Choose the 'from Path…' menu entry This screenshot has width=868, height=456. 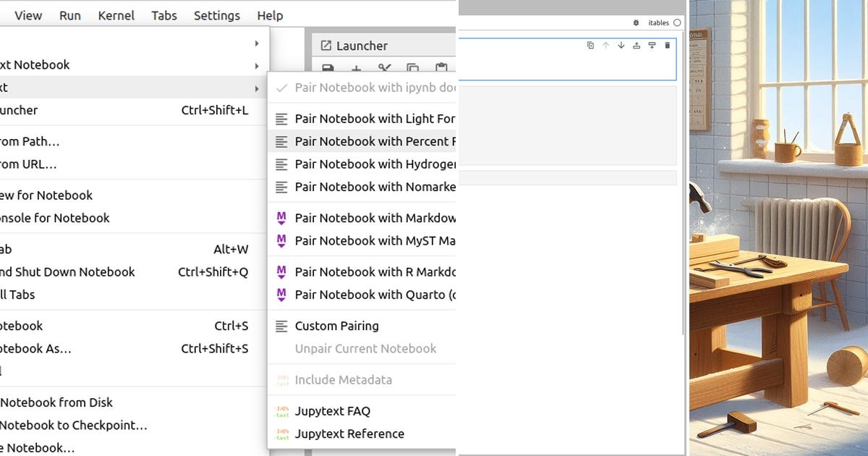pyautogui.click(x=134, y=142)
